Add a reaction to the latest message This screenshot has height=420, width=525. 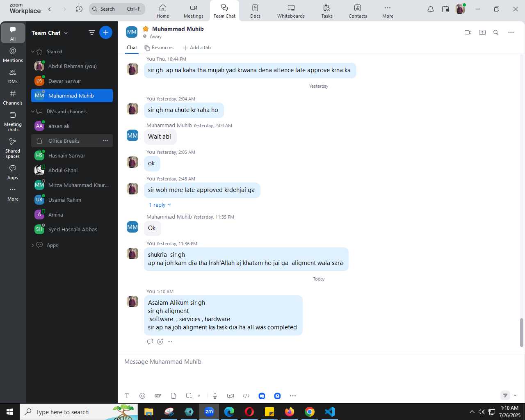pyautogui.click(x=160, y=342)
